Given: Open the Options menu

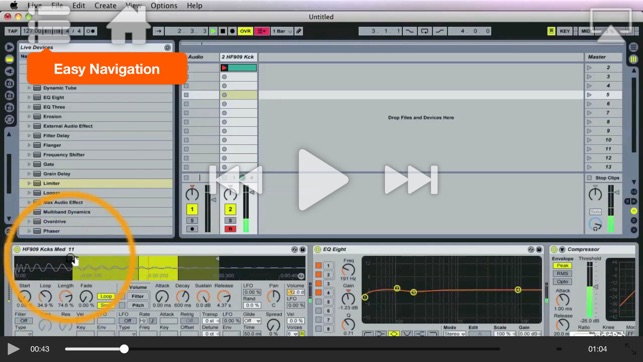Looking at the screenshot, I should click(164, 6).
